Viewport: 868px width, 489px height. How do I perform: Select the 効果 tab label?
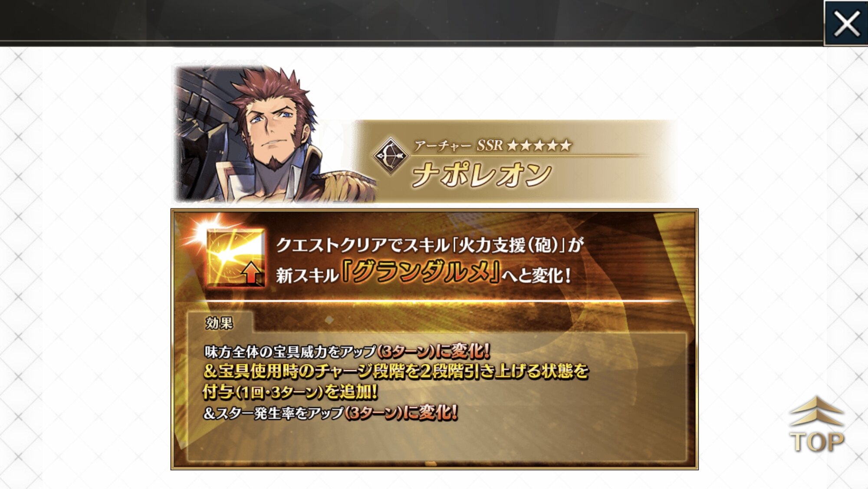click(219, 323)
